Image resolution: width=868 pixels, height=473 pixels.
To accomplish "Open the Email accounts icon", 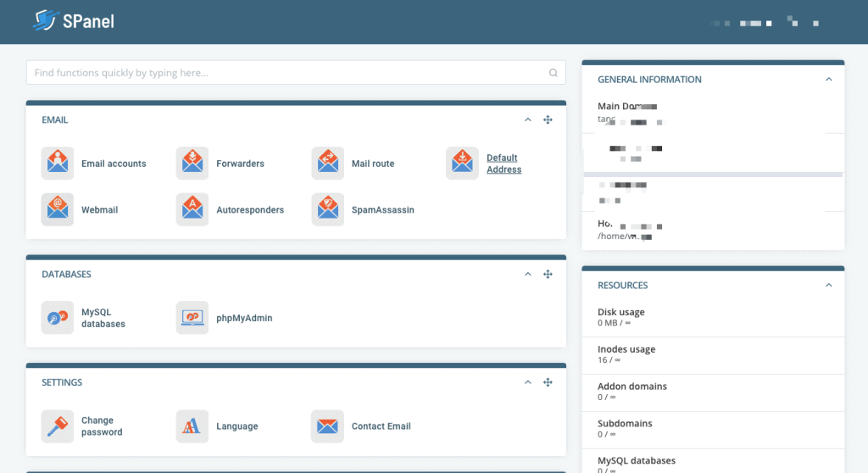I will point(57,164).
